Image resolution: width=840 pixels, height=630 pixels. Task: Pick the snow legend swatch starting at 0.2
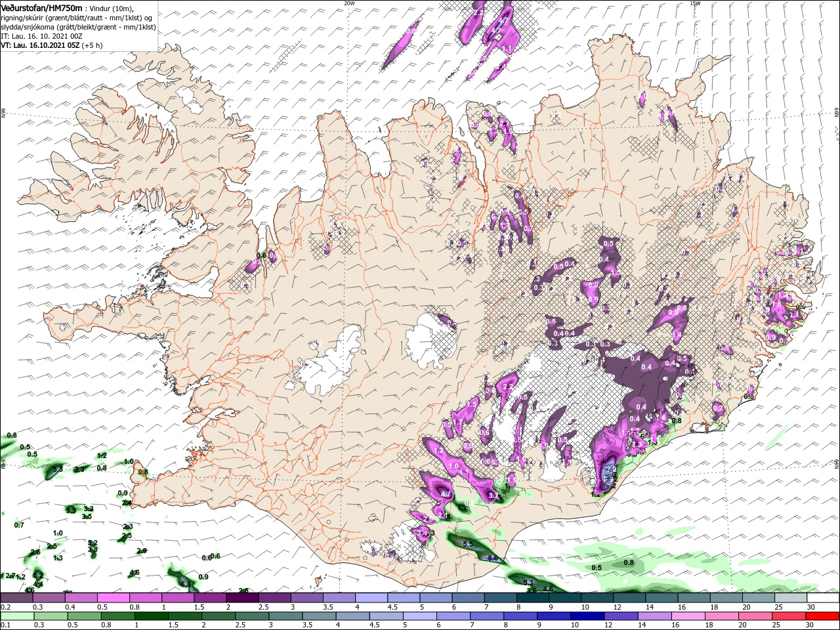tap(16, 598)
